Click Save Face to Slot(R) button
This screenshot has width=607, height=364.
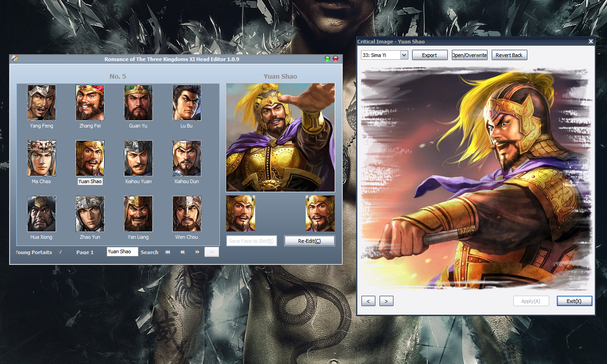(x=251, y=241)
